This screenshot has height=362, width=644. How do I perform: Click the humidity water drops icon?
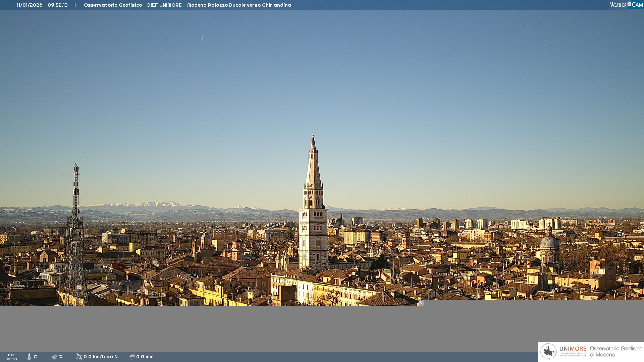54,357
